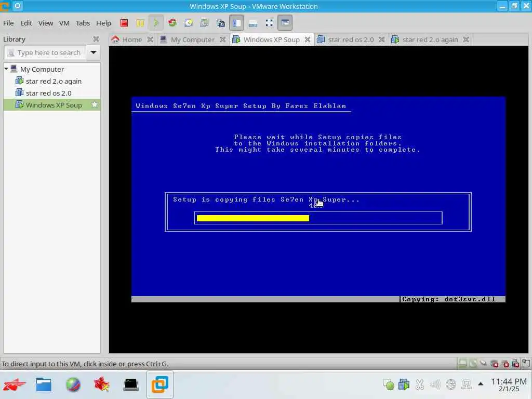532x399 pixels.
Task: Toggle the thumbnail bar toolbar icon
Action: tap(253, 23)
